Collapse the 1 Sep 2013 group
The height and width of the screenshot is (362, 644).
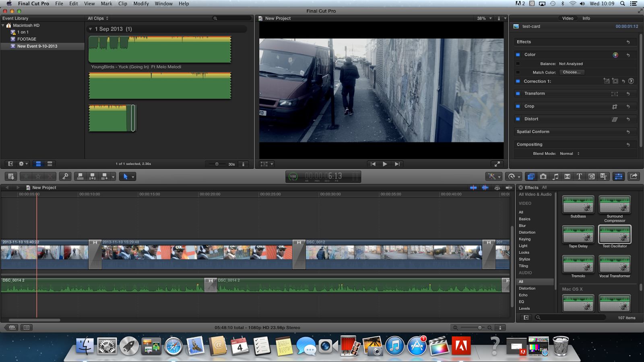pos(91,29)
